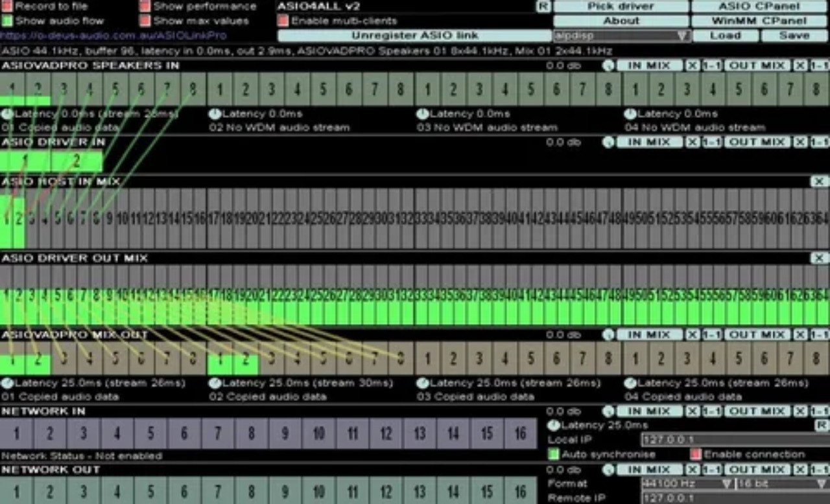Click latency dial for Mix Out 01 stream
The height and width of the screenshot is (504, 830).
7,384
